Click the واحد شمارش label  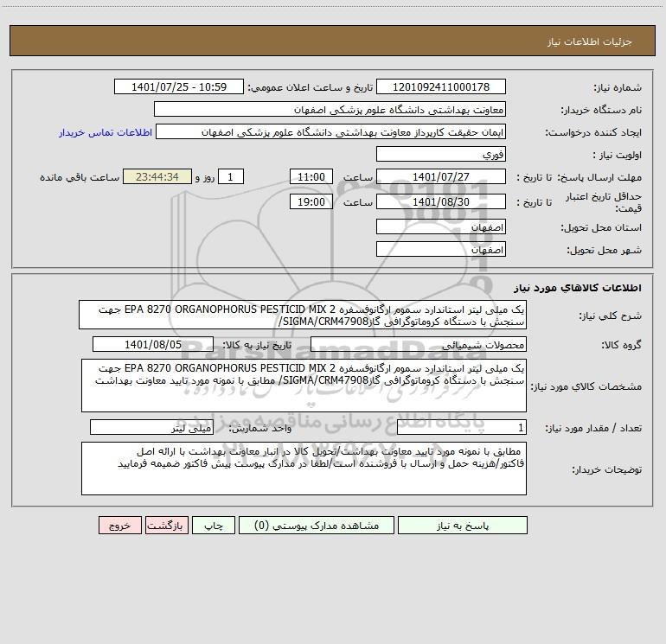[260, 428]
